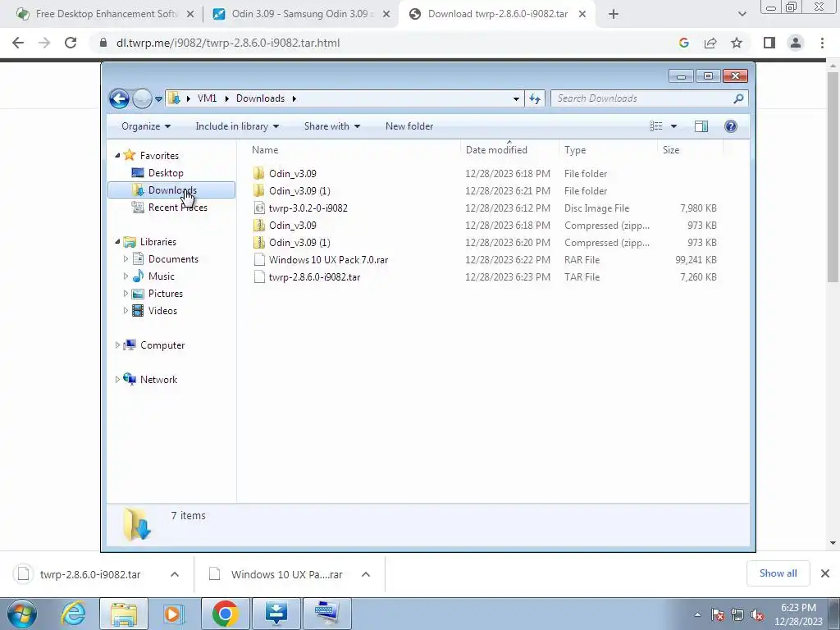Open the address bar history dropdown
This screenshot has height=630, width=840.
tap(516, 98)
